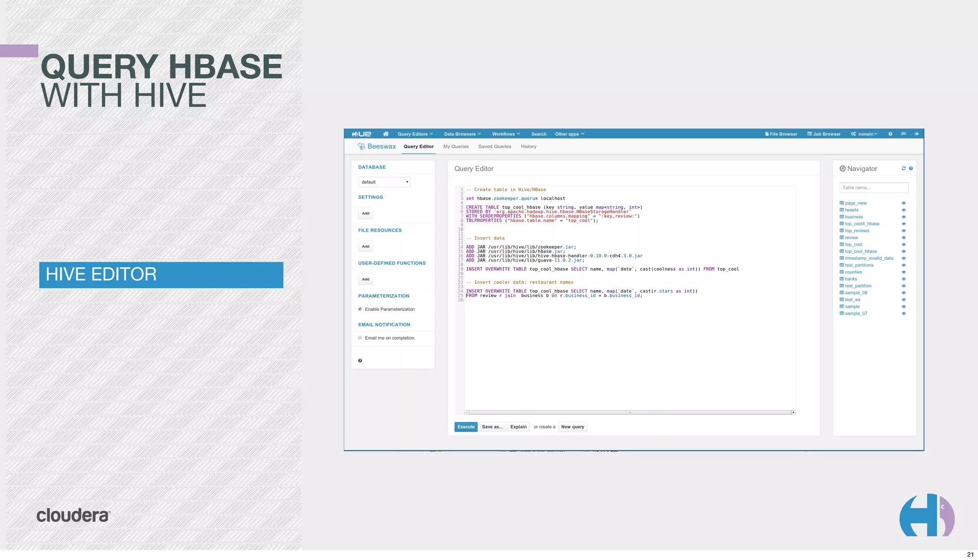Image resolution: width=978 pixels, height=560 pixels.
Task: Click table icon next to review
Action: 842,238
